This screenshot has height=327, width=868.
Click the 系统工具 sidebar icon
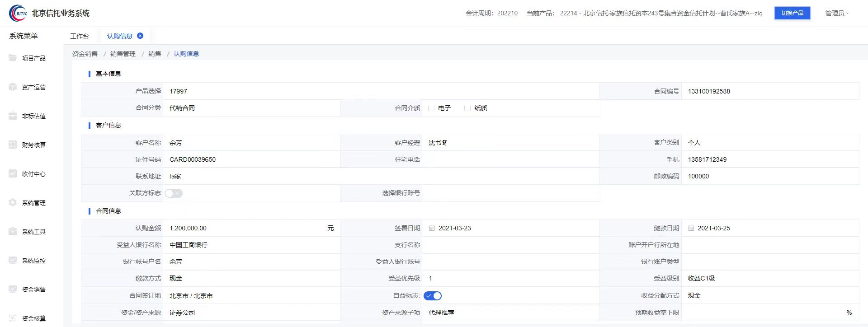[x=13, y=231]
